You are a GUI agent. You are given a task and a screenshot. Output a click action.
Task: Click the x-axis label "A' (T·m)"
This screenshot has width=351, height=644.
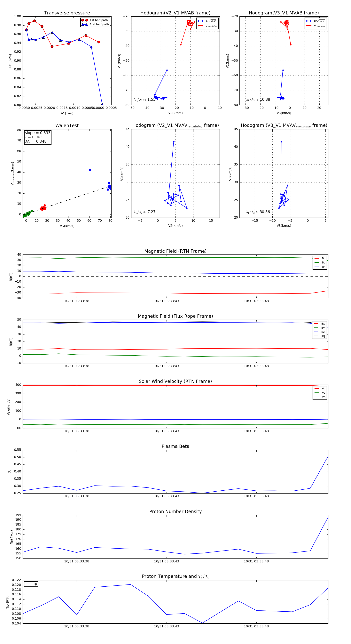(x=67, y=113)
